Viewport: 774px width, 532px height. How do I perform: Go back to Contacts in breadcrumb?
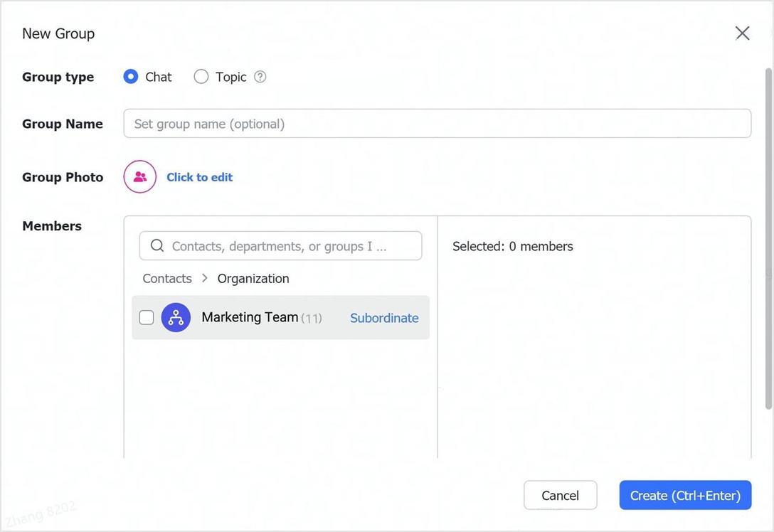coord(167,279)
